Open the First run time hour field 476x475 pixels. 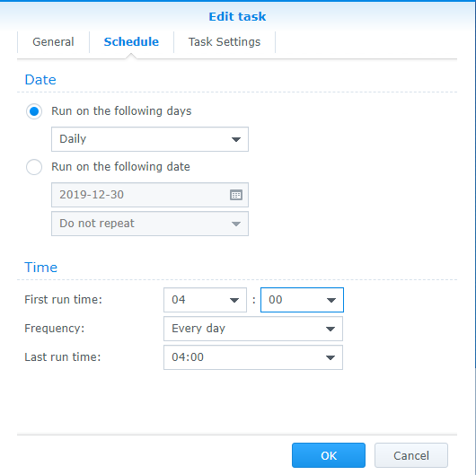coord(205,300)
